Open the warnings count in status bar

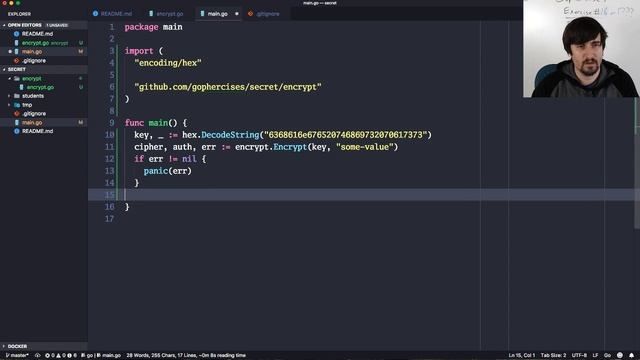[61, 356]
